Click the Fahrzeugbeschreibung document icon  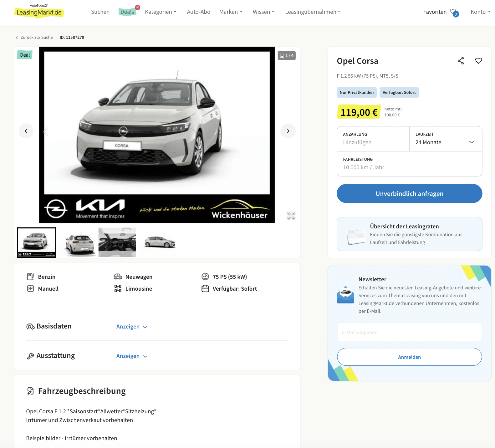[x=30, y=391]
